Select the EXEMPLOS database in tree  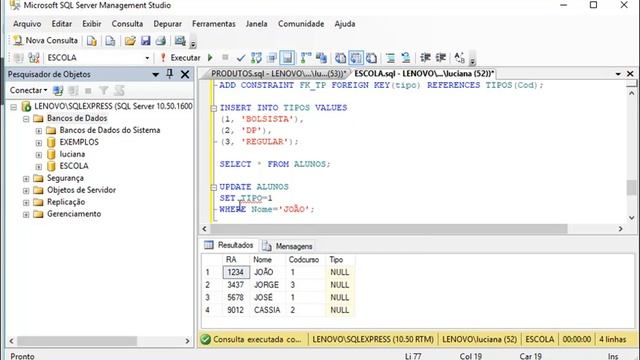click(79, 142)
